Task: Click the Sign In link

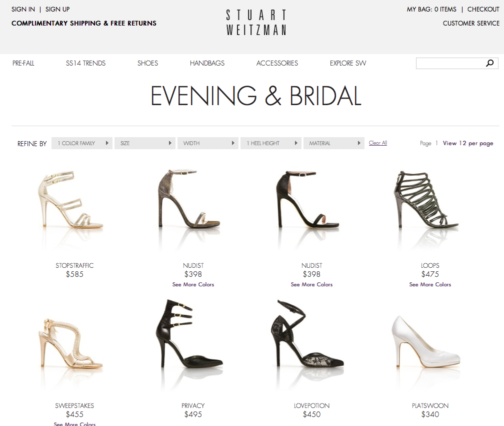Action: click(x=23, y=10)
